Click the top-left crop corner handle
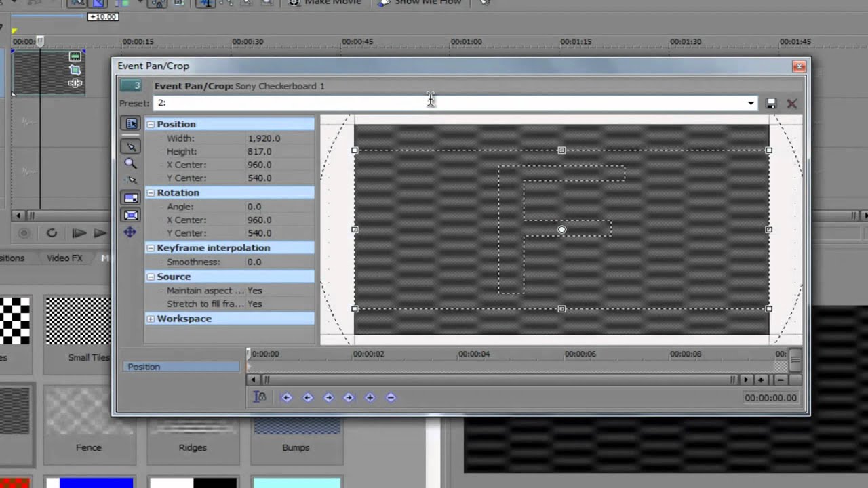The image size is (868, 488). tap(354, 150)
